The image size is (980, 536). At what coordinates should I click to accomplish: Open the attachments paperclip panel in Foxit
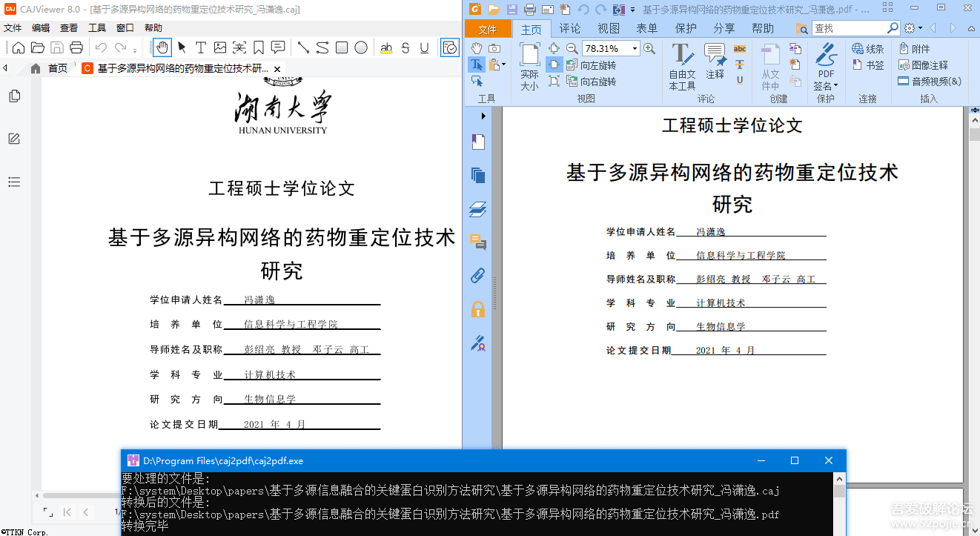point(478,276)
